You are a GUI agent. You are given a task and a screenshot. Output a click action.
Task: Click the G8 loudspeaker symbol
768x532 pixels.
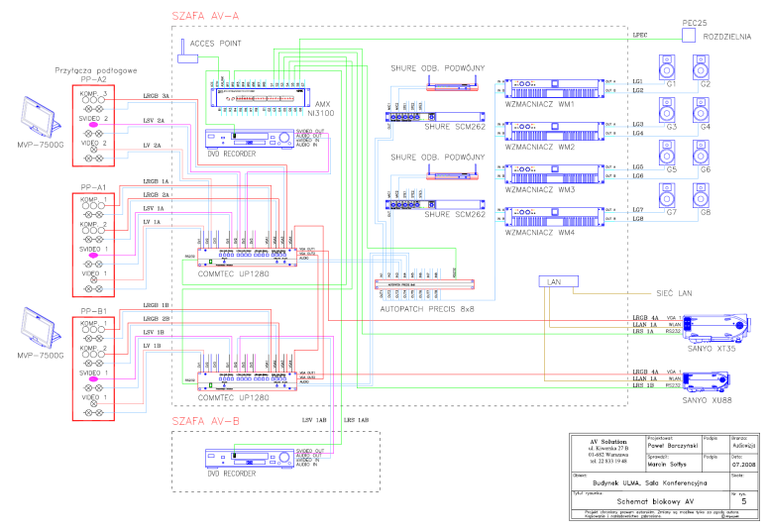(701, 195)
